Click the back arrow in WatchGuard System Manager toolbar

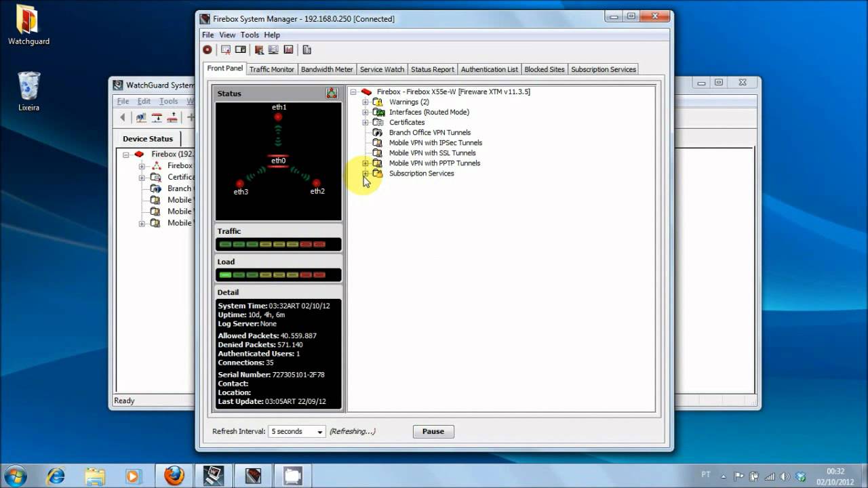click(x=123, y=118)
